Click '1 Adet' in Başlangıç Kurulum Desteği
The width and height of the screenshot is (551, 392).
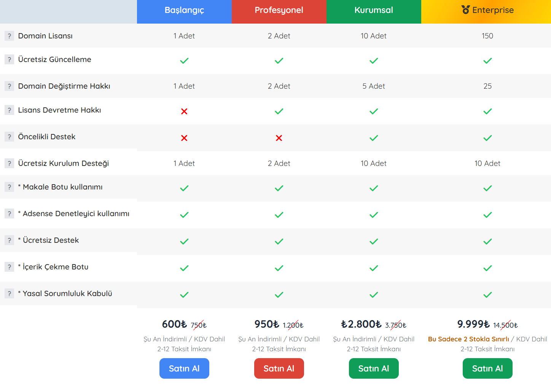click(x=184, y=163)
